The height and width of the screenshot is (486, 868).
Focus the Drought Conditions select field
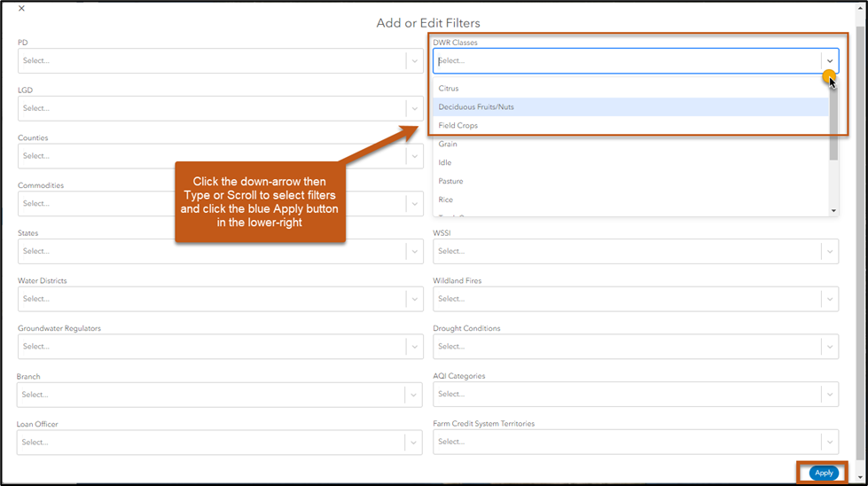tap(626, 347)
